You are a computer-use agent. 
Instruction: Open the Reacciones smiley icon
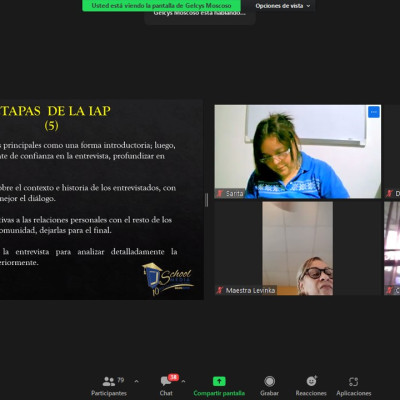pyautogui.click(x=312, y=381)
